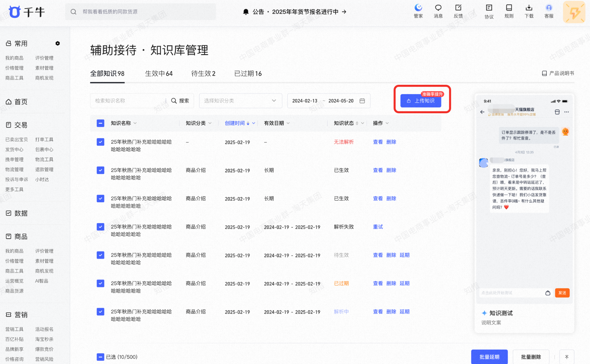Image resolution: width=590 pixels, height=364 pixels.
Task: Click the 知识测试 sparkle icon
Action: tap(484, 313)
